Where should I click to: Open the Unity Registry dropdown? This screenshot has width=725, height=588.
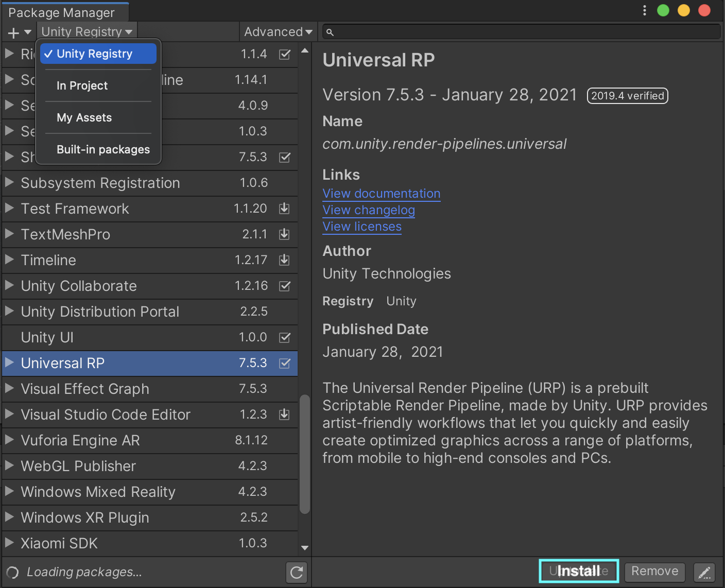coord(87,32)
